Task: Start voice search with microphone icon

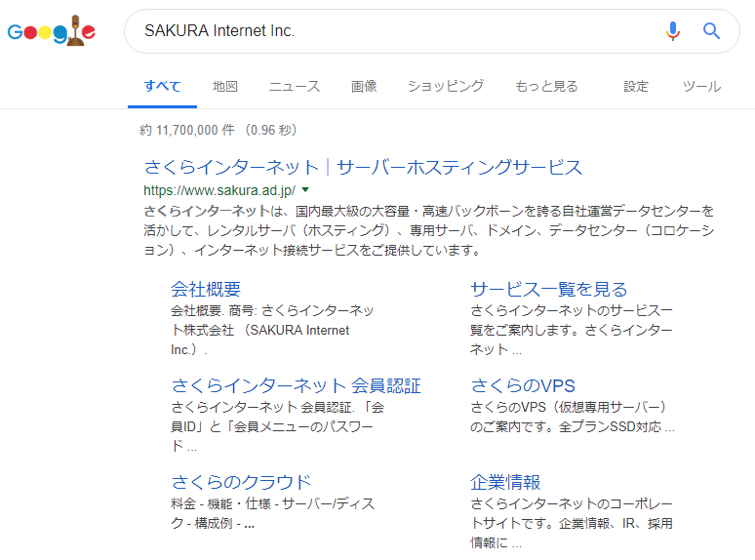Action: coord(673,31)
